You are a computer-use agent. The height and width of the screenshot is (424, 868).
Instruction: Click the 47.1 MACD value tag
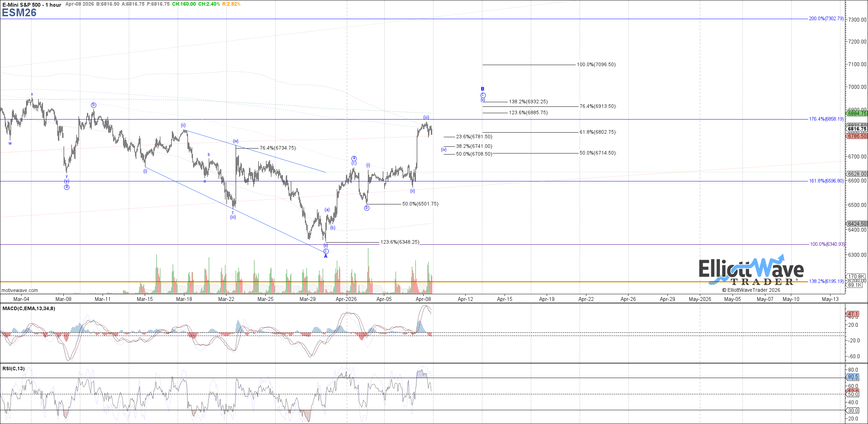[x=853, y=314]
